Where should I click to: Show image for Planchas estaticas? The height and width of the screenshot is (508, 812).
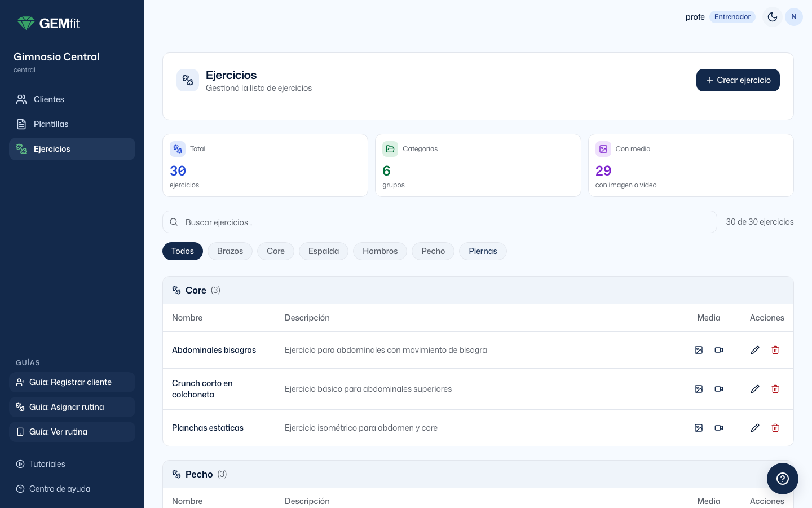point(699,428)
